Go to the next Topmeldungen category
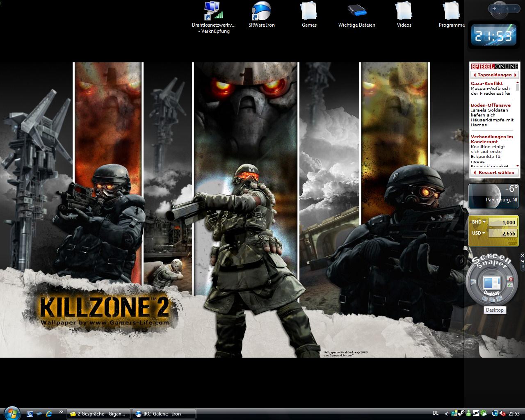 click(515, 75)
